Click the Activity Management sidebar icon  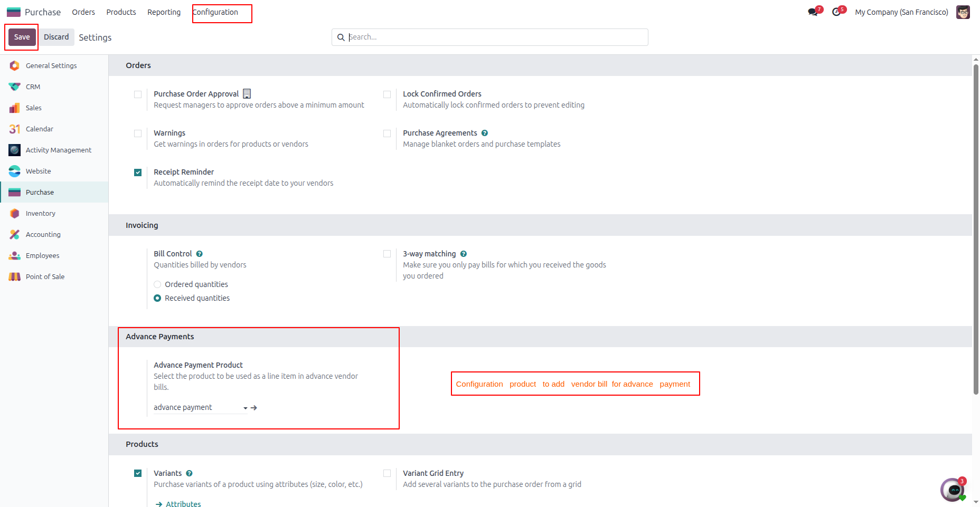pos(15,150)
